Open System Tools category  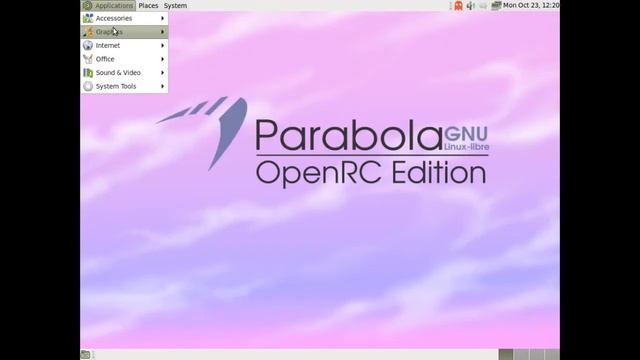coord(124,86)
